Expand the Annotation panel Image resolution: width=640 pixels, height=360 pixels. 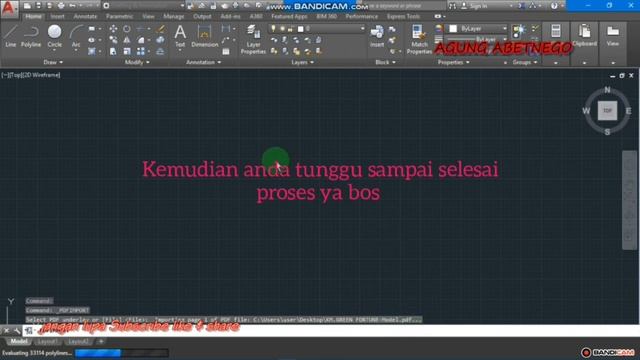203,62
